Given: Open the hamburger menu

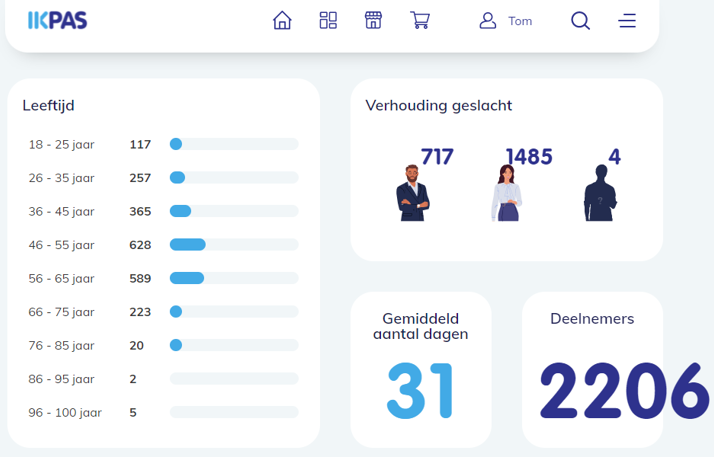Looking at the screenshot, I should 627,21.
